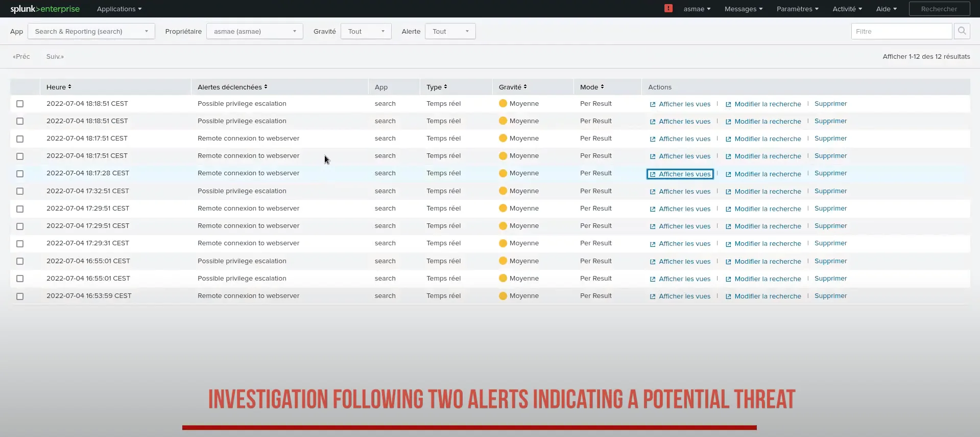Check the 16:53:59 alert row box

click(x=20, y=296)
